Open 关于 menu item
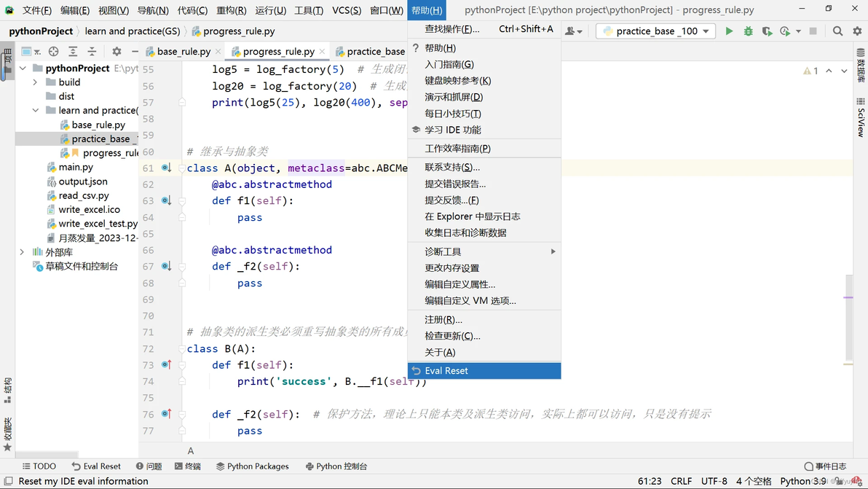The image size is (868, 489). [x=484, y=352]
